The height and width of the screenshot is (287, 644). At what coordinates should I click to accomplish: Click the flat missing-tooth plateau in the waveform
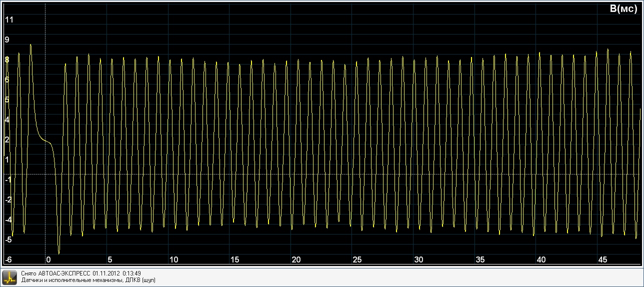click(x=44, y=141)
